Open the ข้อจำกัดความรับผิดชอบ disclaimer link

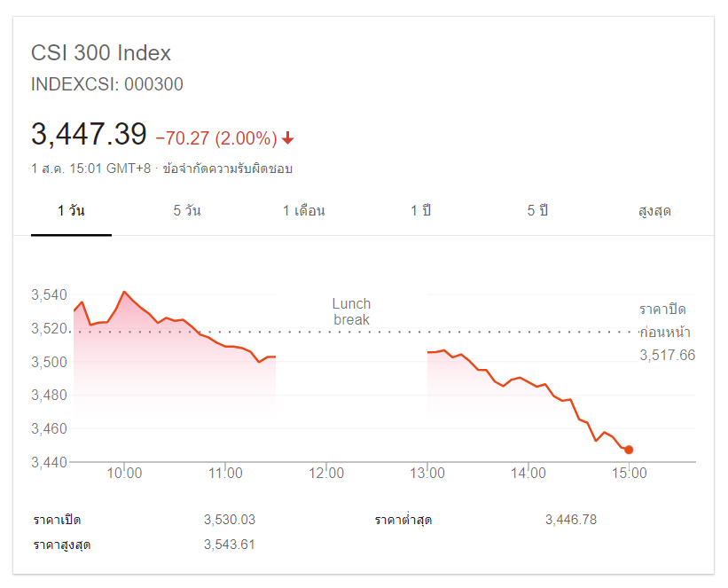[228, 169]
